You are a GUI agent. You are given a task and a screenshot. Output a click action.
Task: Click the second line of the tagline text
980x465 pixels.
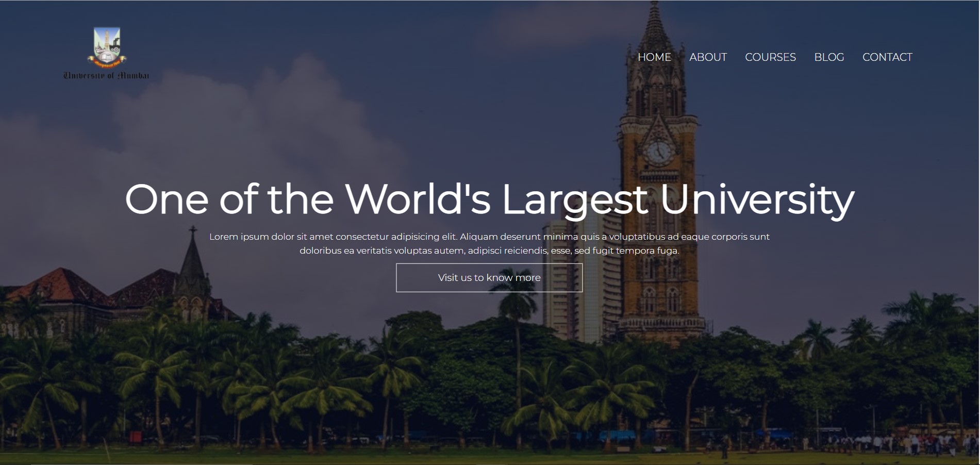(x=490, y=251)
